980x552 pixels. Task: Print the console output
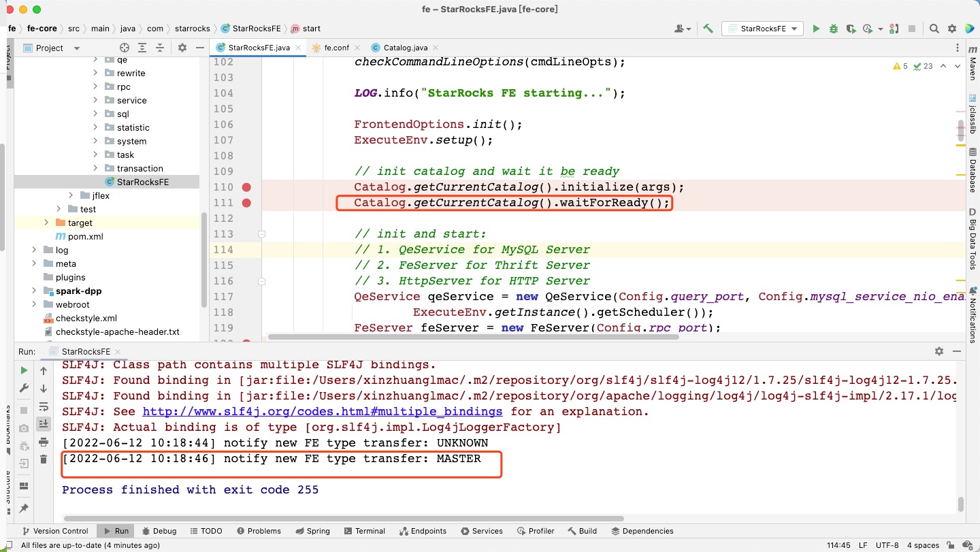(44, 442)
